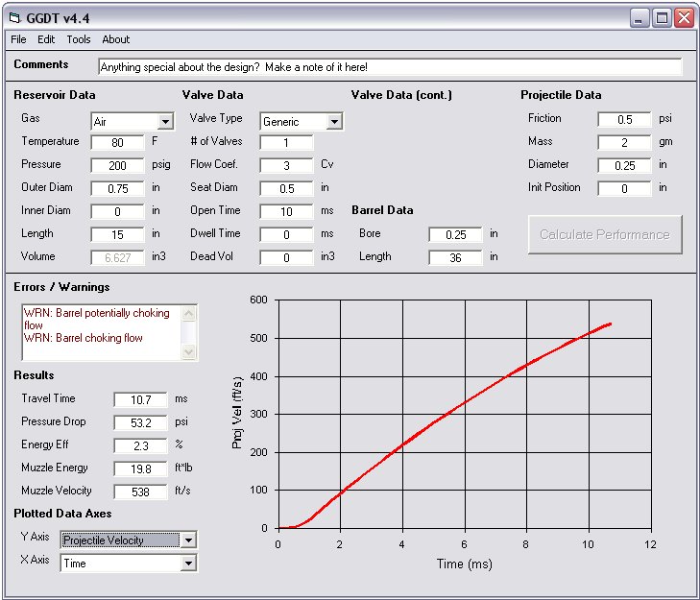Click the reservoir Temperature input field
This screenshot has height=600, width=700.
pos(117,142)
